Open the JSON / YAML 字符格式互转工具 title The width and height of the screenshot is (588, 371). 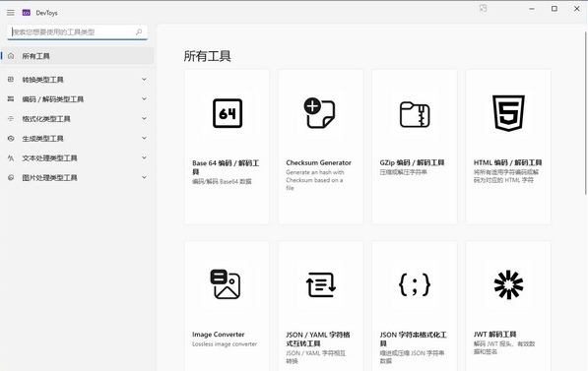[318, 339]
